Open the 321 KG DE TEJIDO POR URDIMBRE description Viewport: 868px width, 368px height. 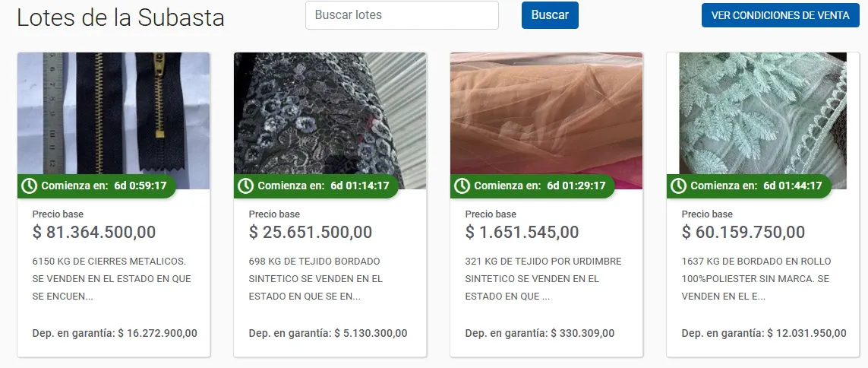[543, 279]
